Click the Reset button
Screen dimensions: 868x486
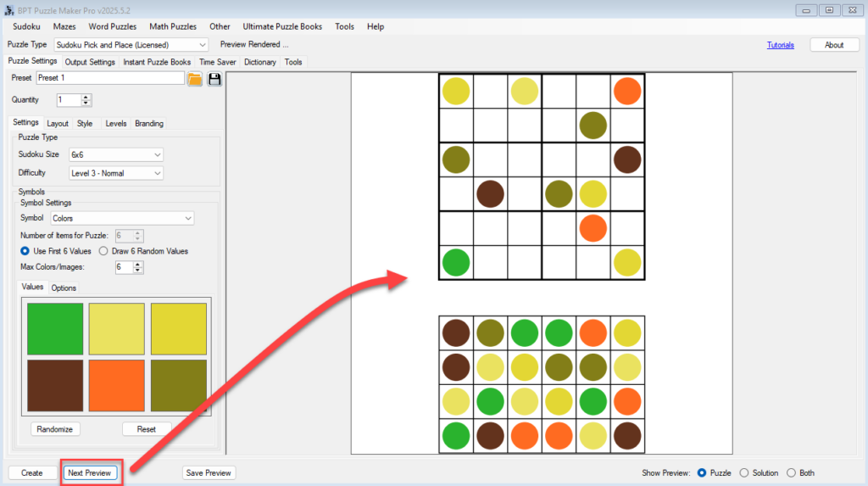tap(146, 429)
